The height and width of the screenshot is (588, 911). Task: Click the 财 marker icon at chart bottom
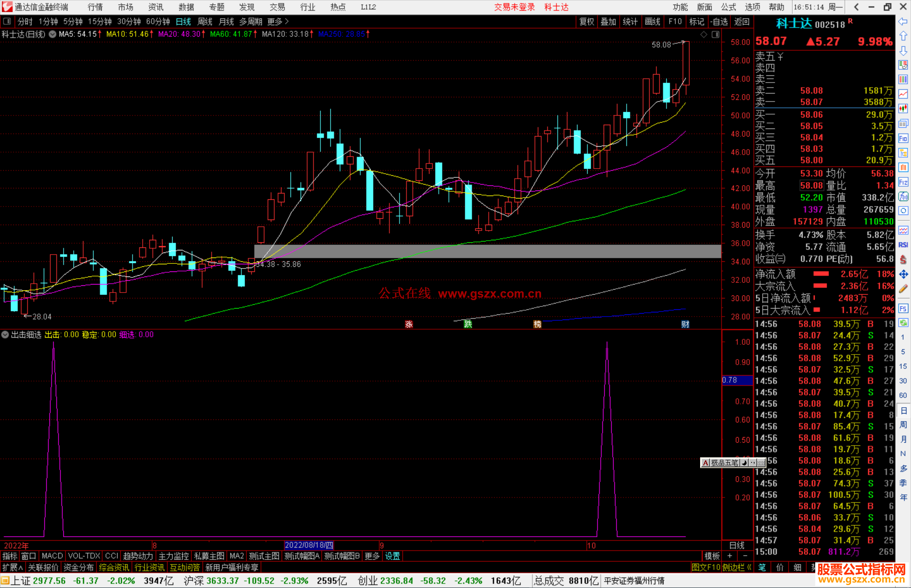[x=685, y=324]
